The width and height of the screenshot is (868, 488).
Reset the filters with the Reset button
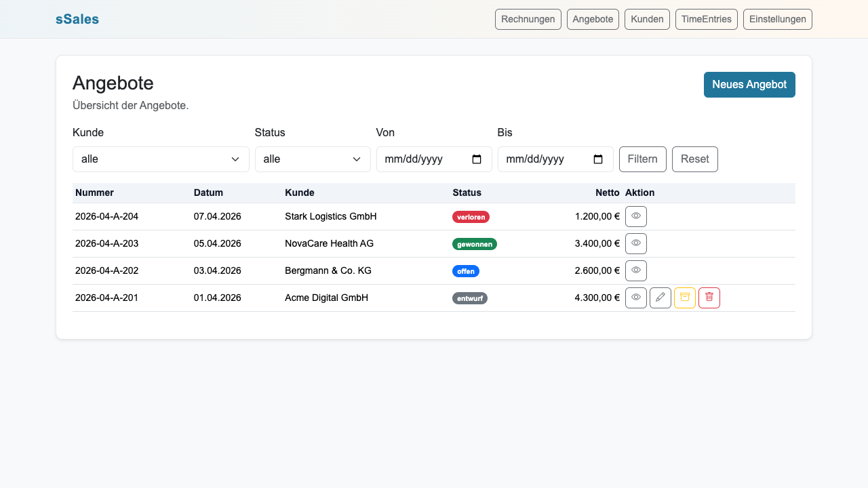pyautogui.click(x=694, y=159)
